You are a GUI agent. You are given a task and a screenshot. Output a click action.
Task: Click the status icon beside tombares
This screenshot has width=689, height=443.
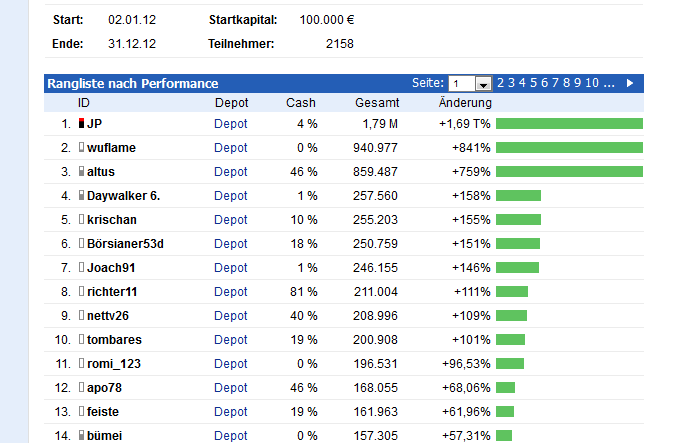[x=82, y=340]
